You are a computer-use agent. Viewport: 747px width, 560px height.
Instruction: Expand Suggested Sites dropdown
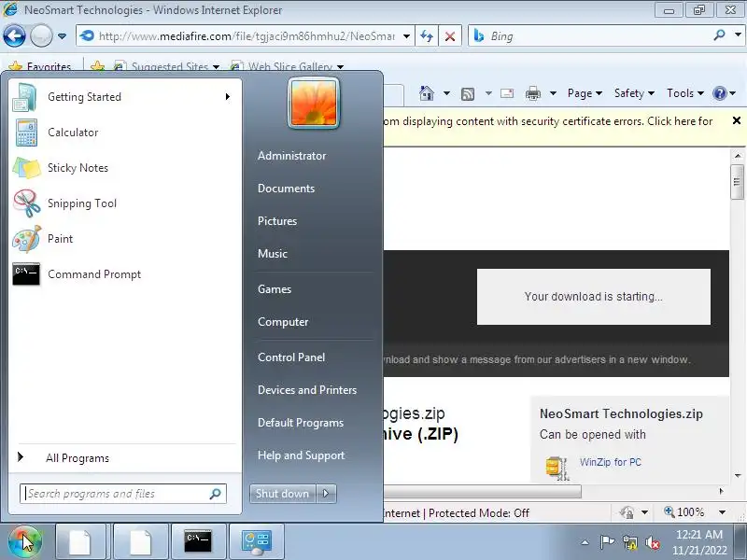pyautogui.click(x=217, y=67)
